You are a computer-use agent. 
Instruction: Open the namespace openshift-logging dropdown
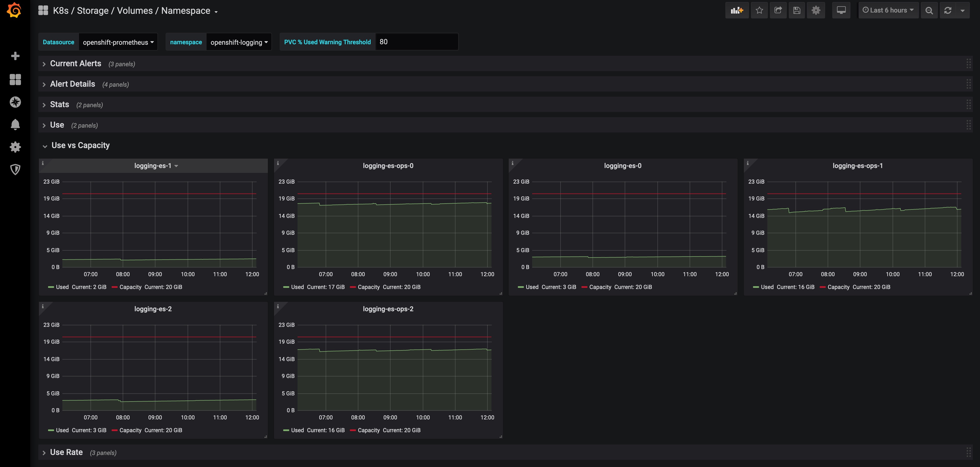click(x=238, y=42)
